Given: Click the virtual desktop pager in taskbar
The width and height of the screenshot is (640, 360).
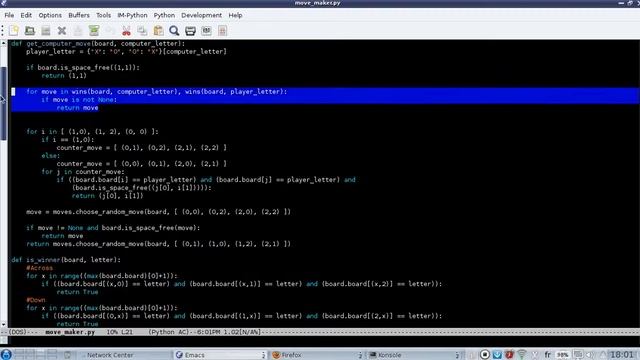Looking at the screenshot, I should tap(36, 354).
